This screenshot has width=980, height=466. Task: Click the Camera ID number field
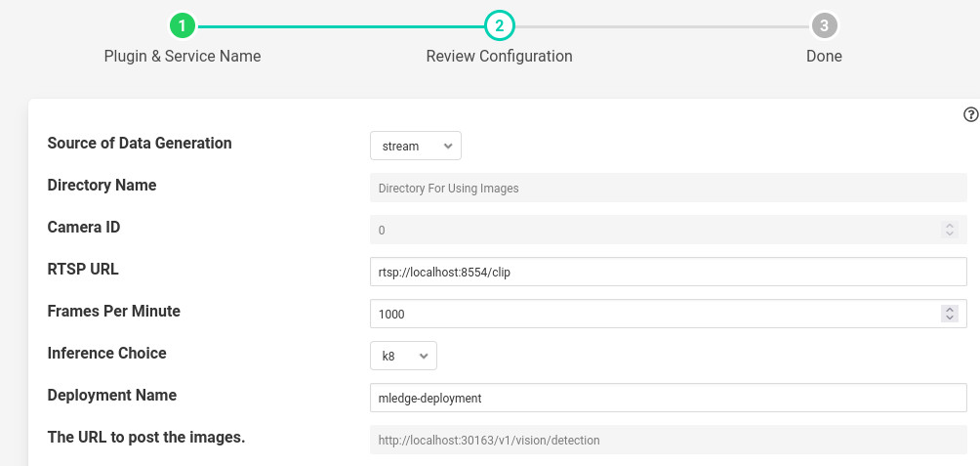(654, 230)
